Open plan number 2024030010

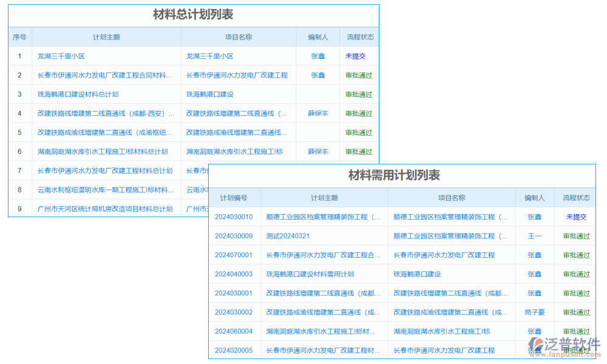(x=235, y=217)
